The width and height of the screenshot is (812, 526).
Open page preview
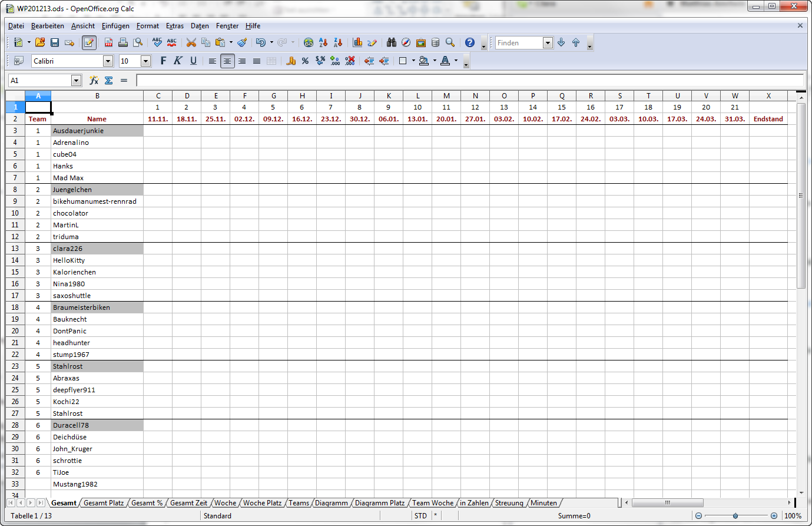(138, 42)
